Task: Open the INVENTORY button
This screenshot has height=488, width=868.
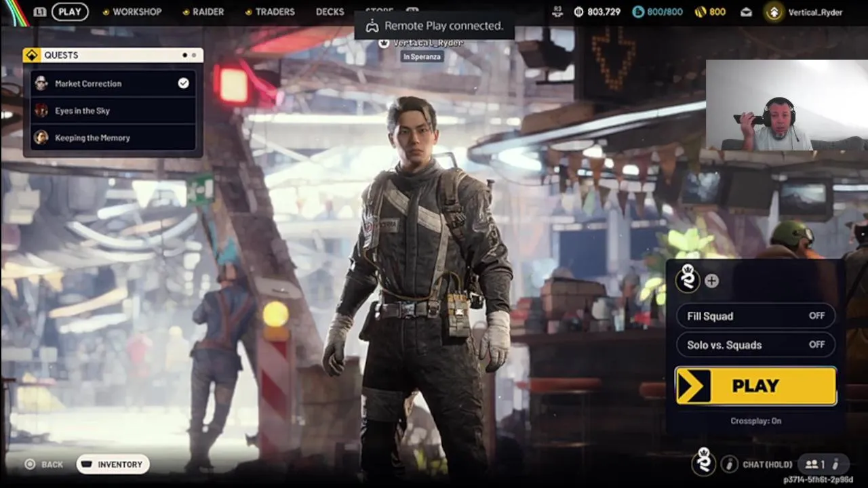Action: (113, 464)
